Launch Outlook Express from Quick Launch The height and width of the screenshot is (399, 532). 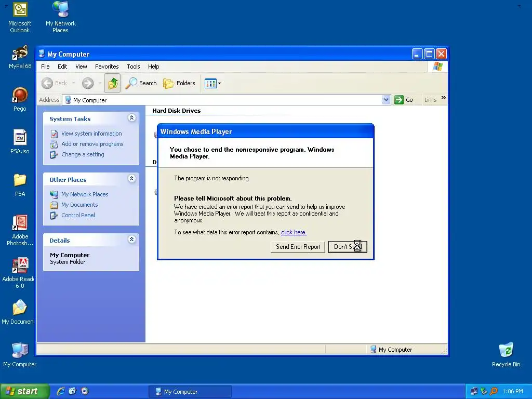(73, 391)
